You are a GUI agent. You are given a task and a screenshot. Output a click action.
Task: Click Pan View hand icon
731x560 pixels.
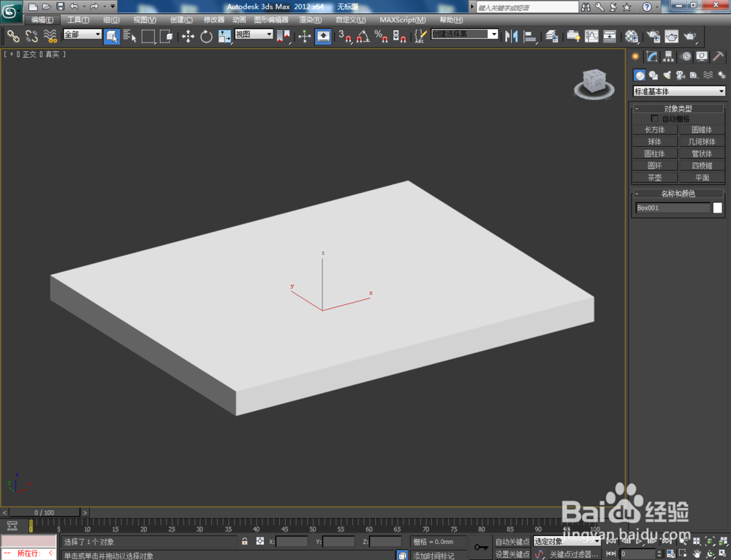pyautogui.click(x=697, y=554)
